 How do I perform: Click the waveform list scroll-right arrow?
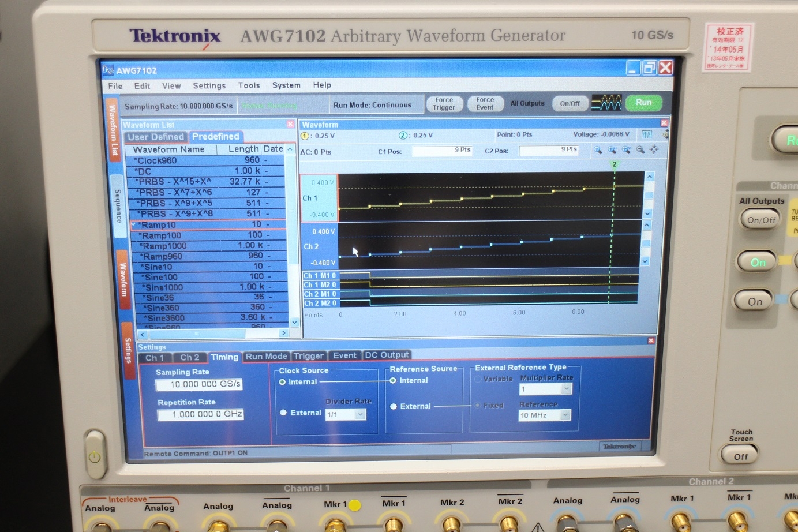point(283,333)
